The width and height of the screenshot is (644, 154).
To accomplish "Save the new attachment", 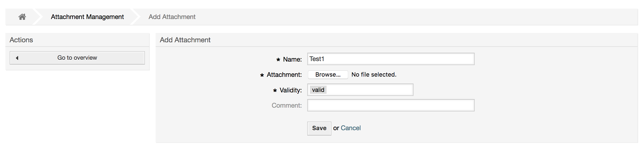I will [x=319, y=128].
